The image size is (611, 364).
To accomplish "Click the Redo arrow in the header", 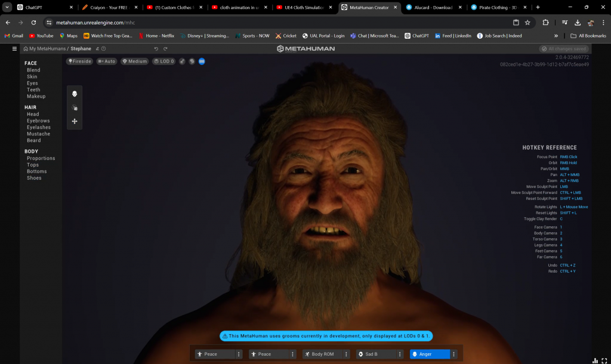I will [165, 49].
